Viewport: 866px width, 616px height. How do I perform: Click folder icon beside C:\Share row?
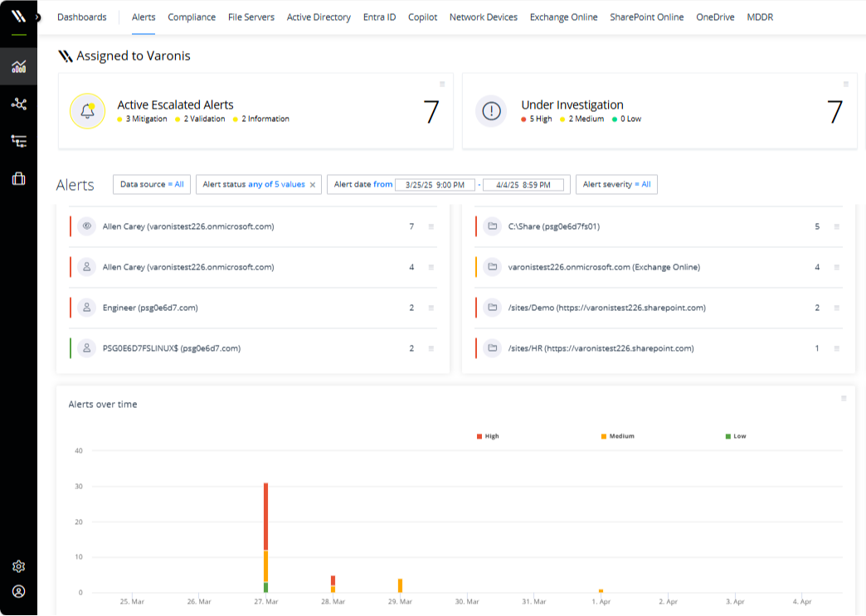tap(492, 226)
